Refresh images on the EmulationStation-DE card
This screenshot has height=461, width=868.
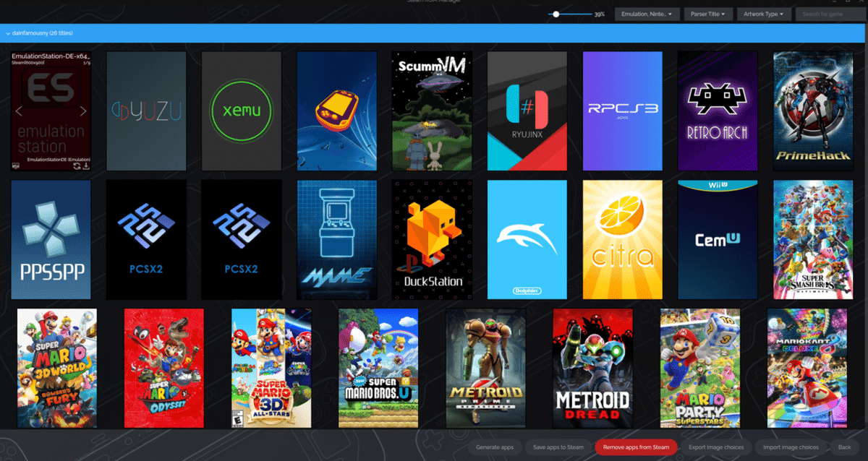click(76, 165)
